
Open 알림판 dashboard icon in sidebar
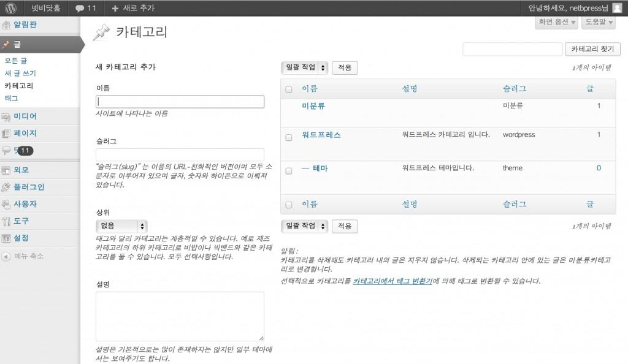(x=7, y=26)
